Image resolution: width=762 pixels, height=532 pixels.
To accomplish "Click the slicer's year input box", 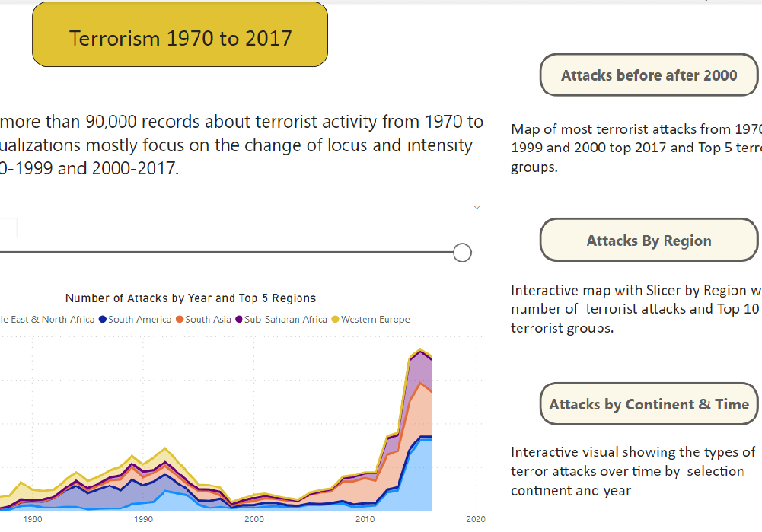I will coord(8,228).
